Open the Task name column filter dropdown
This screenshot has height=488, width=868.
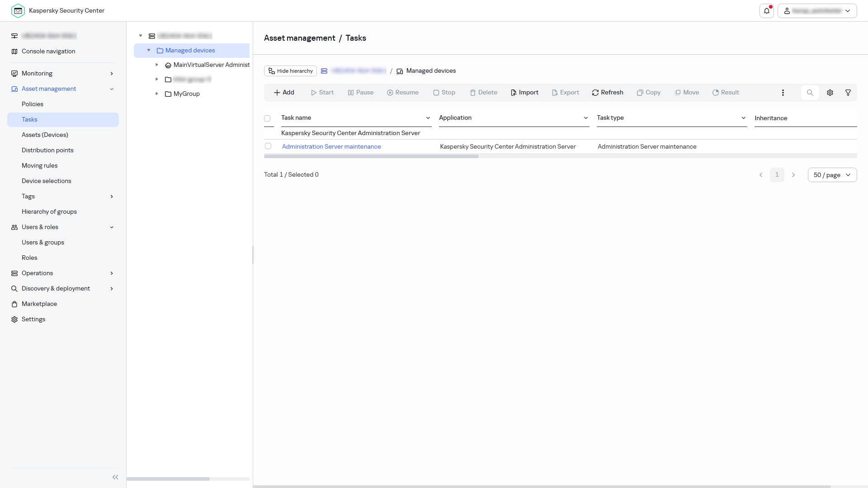pyautogui.click(x=428, y=118)
